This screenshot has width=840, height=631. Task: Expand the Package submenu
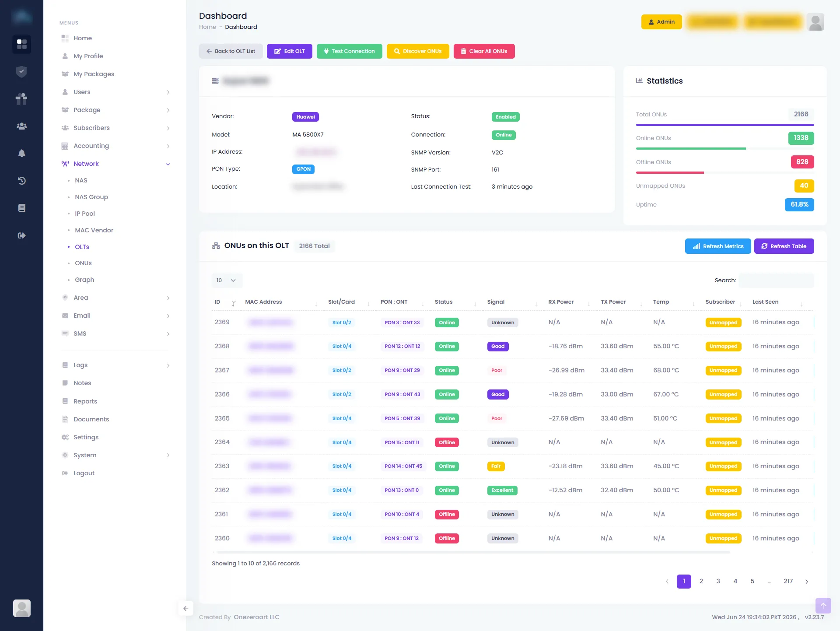click(168, 110)
